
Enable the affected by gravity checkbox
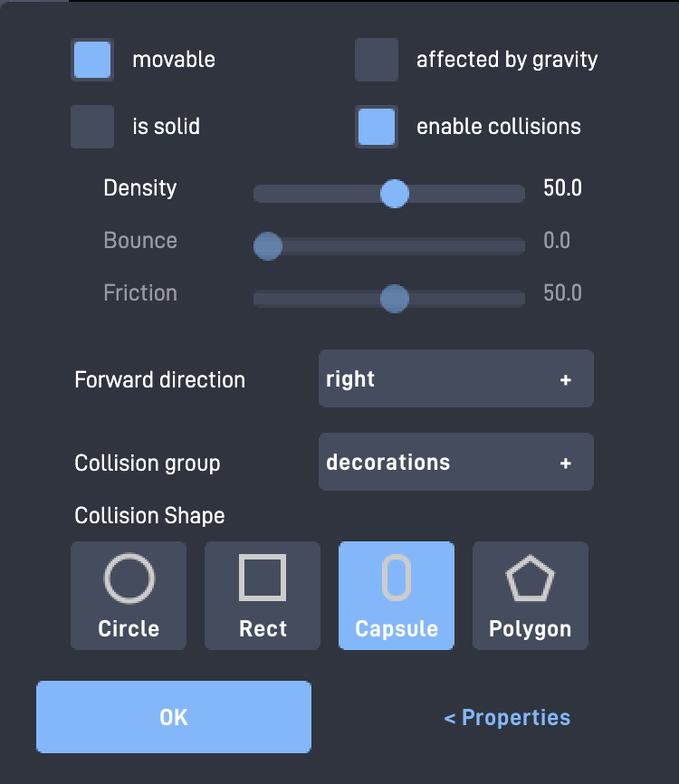(x=377, y=60)
